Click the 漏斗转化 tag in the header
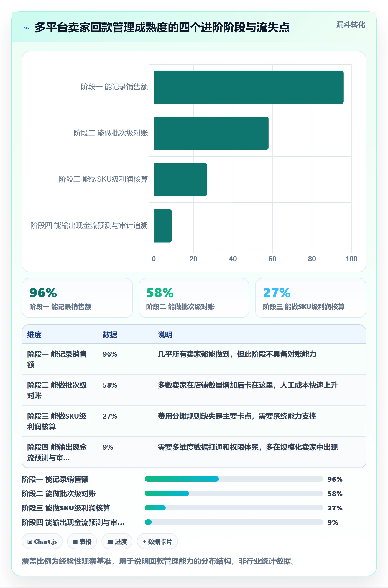 351,25
